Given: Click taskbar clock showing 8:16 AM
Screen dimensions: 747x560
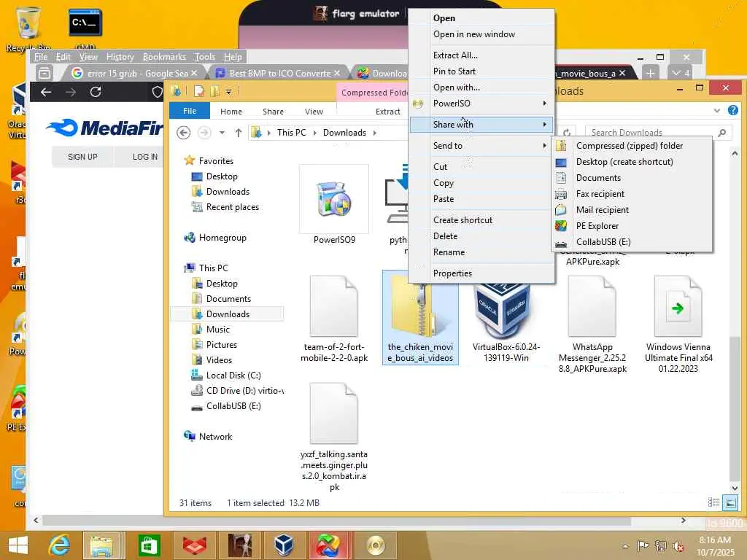Looking at the screenshot, I should pos(715,545).
